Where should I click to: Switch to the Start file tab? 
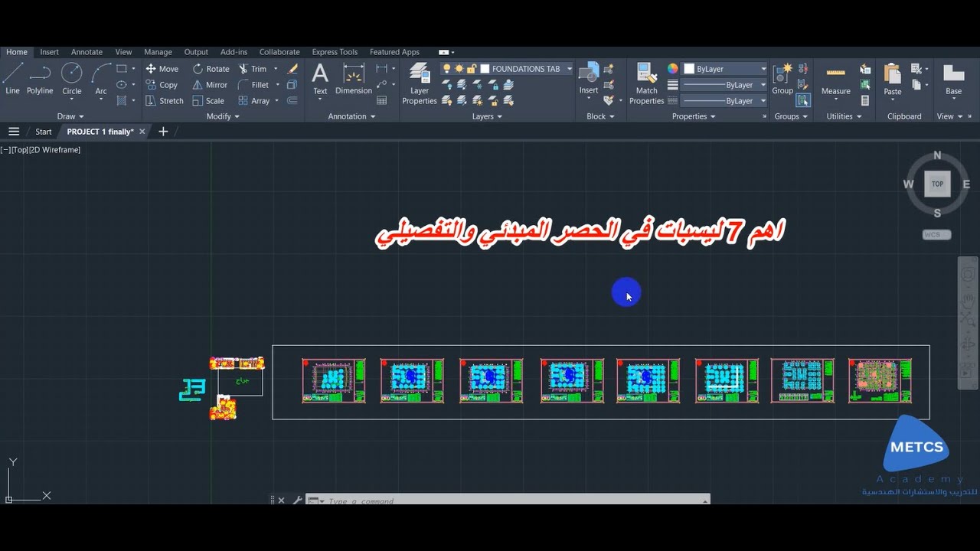pyautogui.click(x=44, y=132)
